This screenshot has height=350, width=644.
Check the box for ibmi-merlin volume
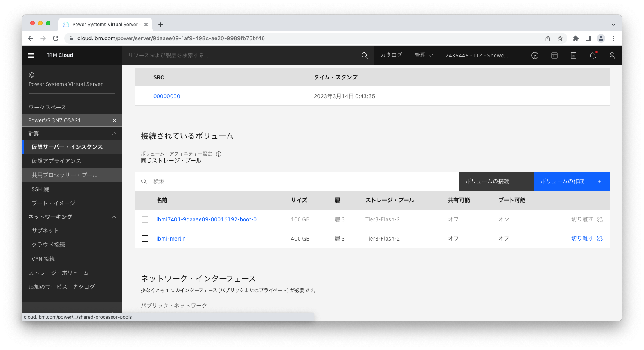pos(145,239)
